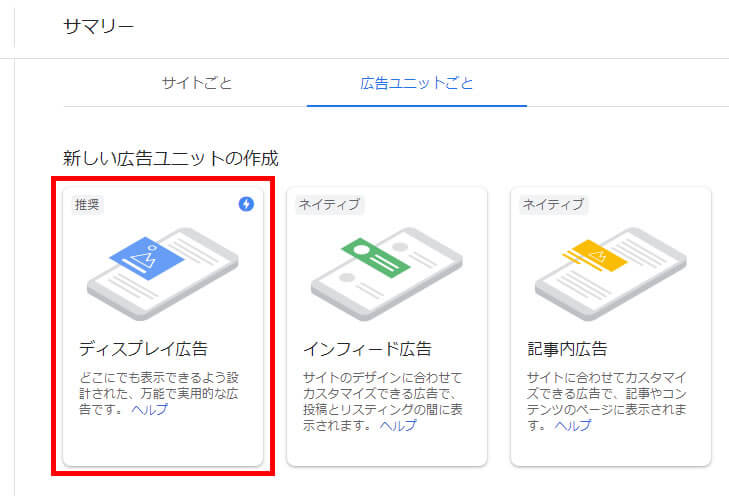Screen dimensions: 729x496
Task: Click the インフィード広告 card title
Action: click(367, 349)
